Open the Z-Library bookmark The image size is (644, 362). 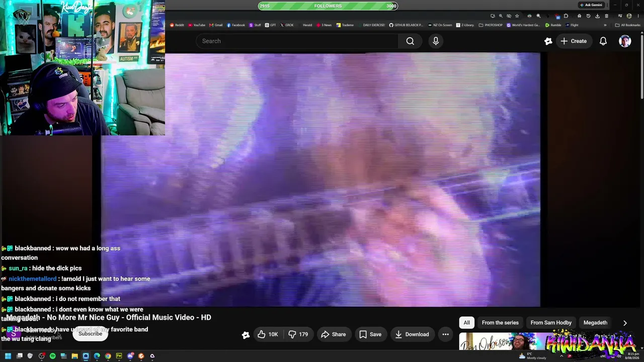(x=465, y=25)
